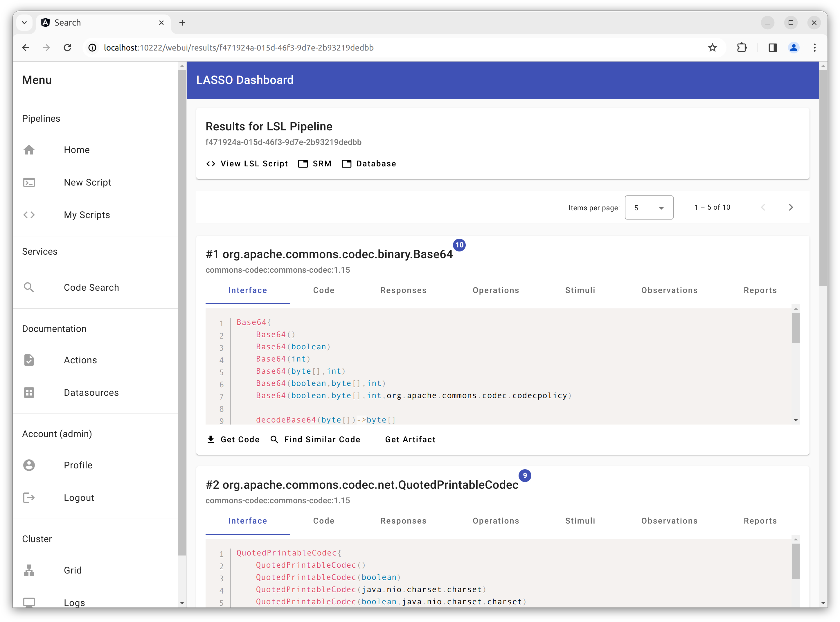
Task: Open the browser extensions puzzle icon
Action: click(742, 48)
